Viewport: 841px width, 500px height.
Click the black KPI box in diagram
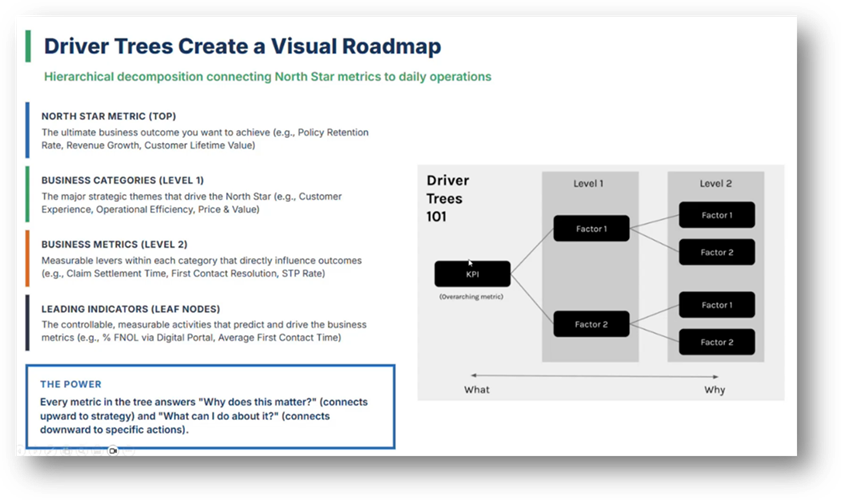click(473, 274)
